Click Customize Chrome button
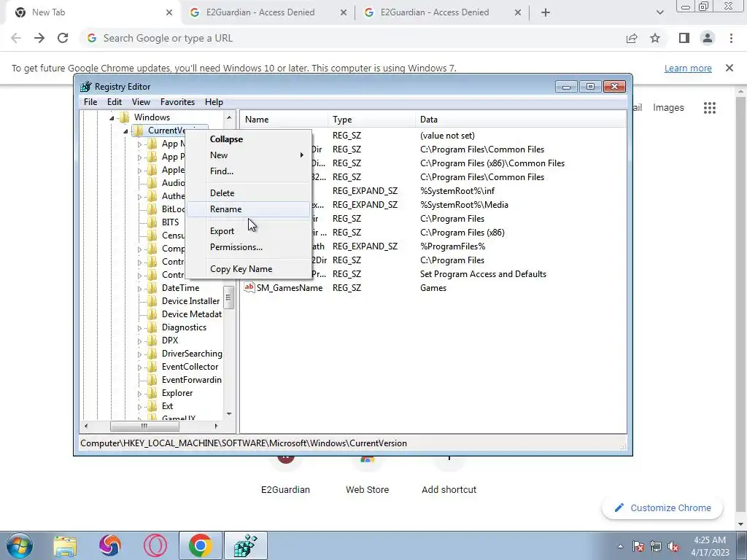This screenshot has width=747, height=560. 662,508
